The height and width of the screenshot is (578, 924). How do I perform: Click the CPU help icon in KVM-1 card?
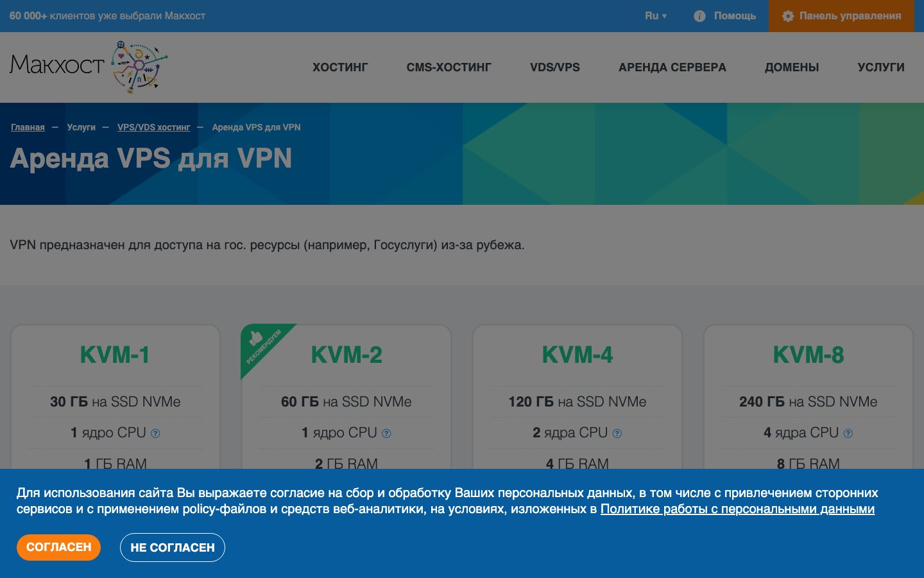pos(155,433)
